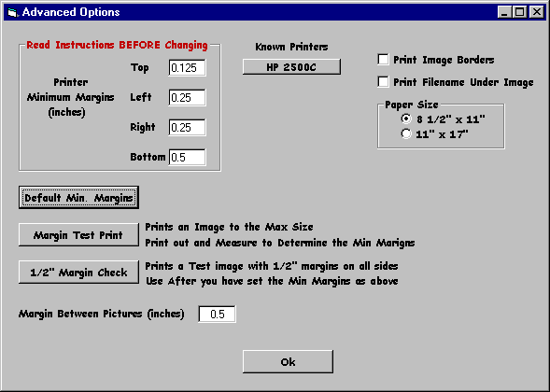Screen dimensions: 550x392
Task: Start the 1/2" Margin Check
Action: tap(78, 273)
